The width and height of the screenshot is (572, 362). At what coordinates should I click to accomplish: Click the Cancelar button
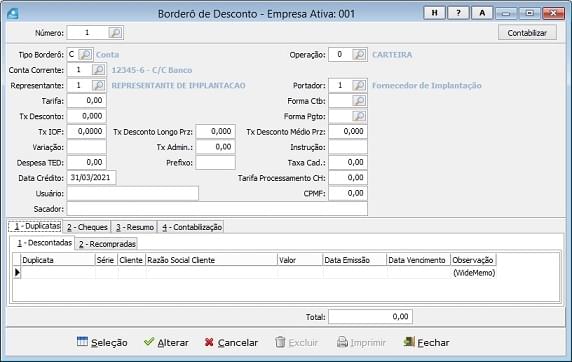(x=231, y=342)
